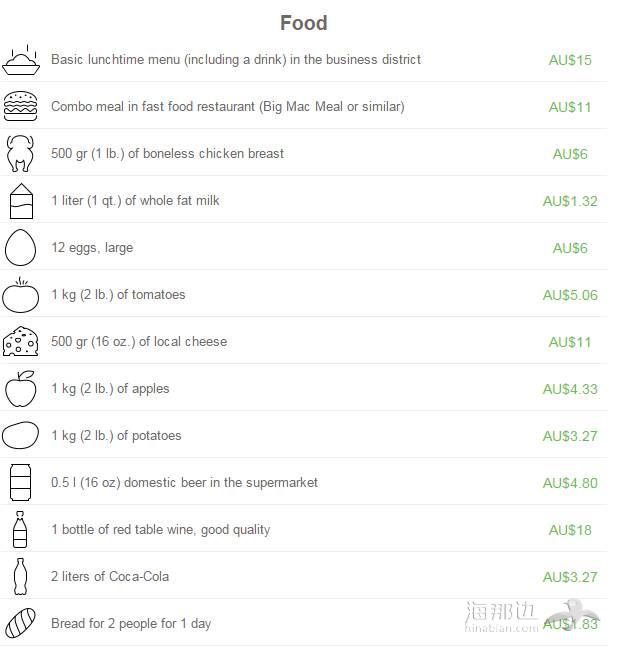Select the bread loaf icon
621x649 pixels.
pos(20,623)
